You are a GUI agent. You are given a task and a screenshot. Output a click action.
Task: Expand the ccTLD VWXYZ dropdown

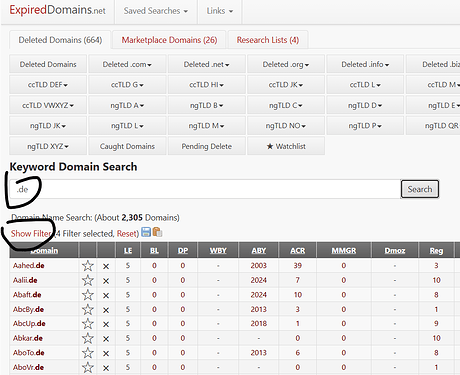pos(48,105)
